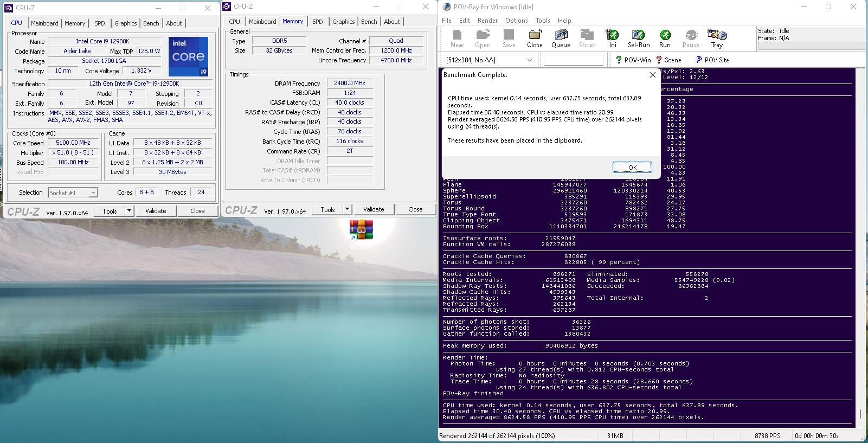Click the Save icon in POV-Ray toolbar
Image resolution: width=868 pixels, height=443 pixels.
tap(509, 35)
